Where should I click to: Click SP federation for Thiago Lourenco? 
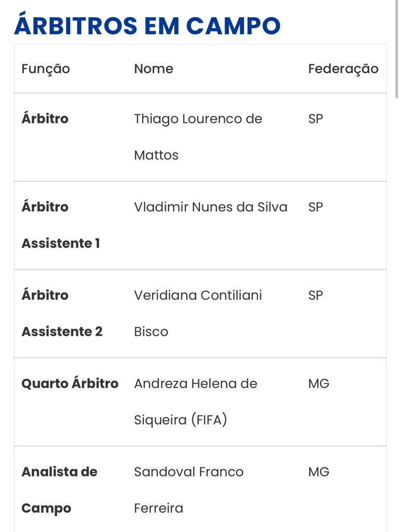pos(315,119)
